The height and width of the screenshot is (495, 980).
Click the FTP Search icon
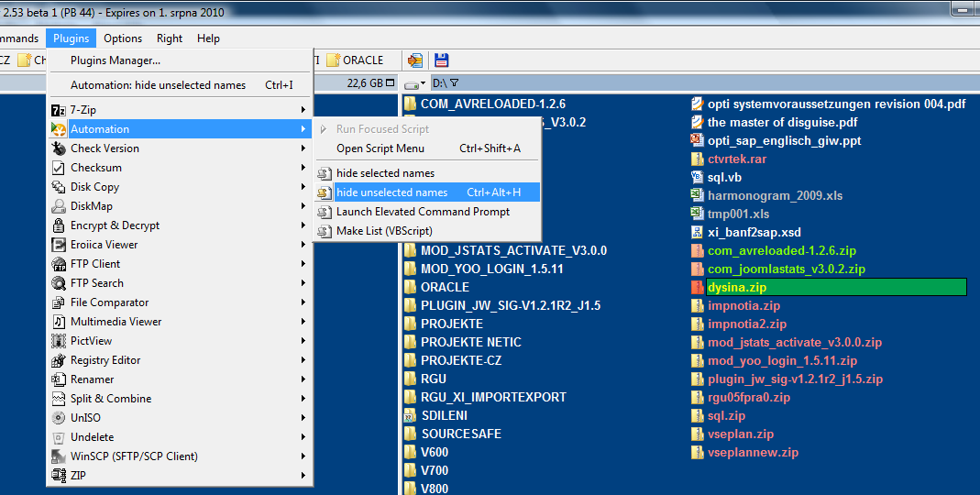[58, 284]
